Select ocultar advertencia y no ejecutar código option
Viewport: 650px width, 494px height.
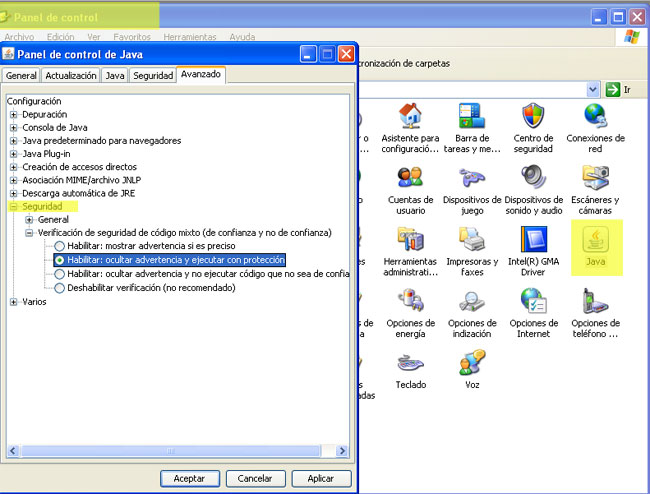click(x=60, y=274)
